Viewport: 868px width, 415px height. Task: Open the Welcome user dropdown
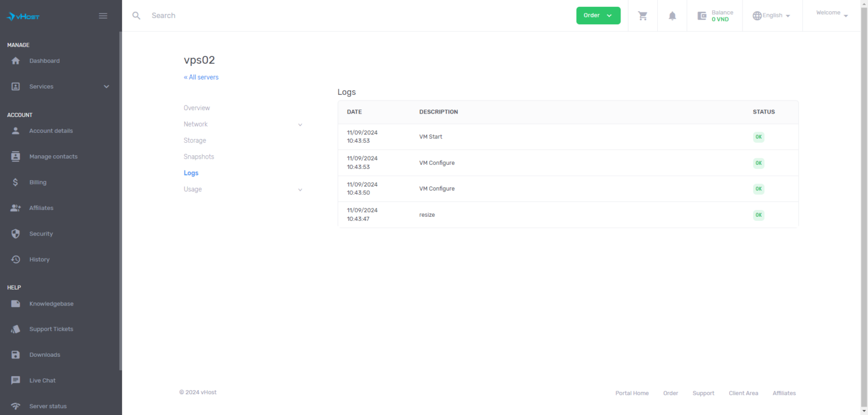coord(832,13)
